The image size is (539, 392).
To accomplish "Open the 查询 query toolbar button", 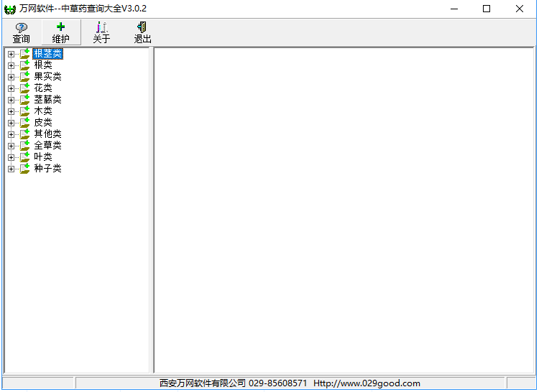I will pyautogui.click(x=22, y=32).
